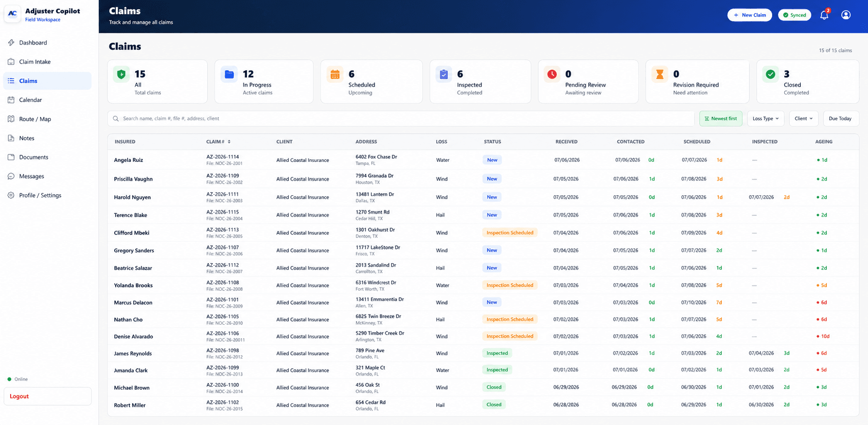Open Priscilla Vaughn claim row
This screenshot has width=868, height=425.
483,179
